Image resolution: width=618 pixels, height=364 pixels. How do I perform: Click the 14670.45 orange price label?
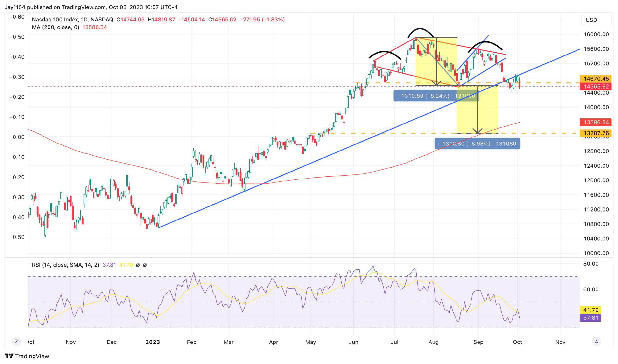click(595, 79)
